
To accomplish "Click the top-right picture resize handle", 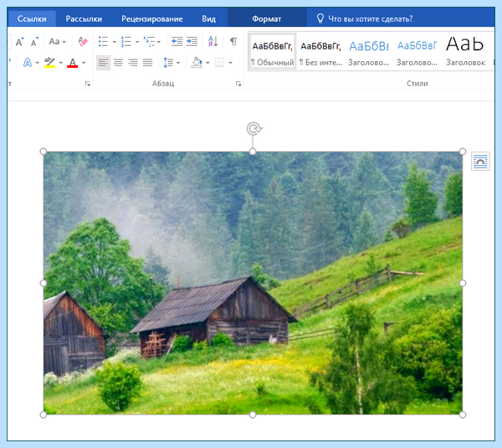I will (463, 152).
